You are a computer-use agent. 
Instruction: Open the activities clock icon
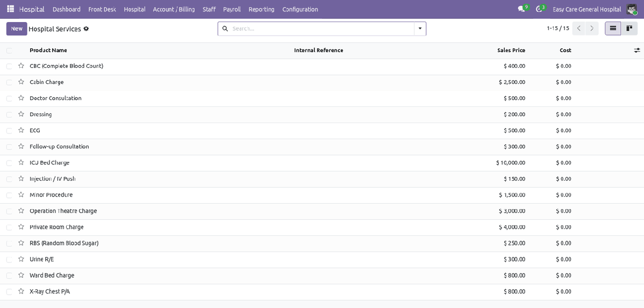pyautogui.click(x=540, y=9)
